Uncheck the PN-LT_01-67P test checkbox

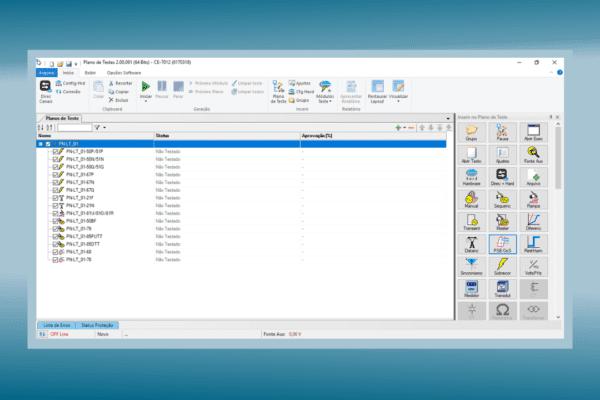55,173
